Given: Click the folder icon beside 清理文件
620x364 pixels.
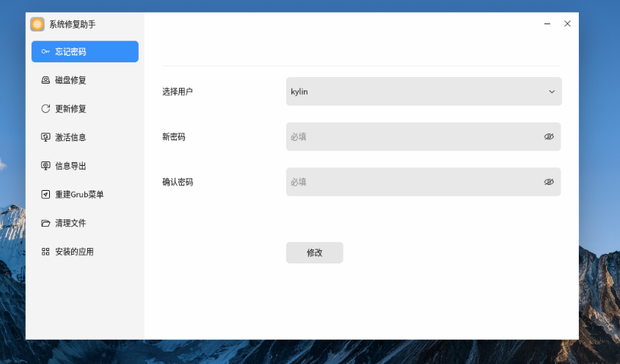Looking at the screenshot, I should pyautogui.click(x=45, y=223).
